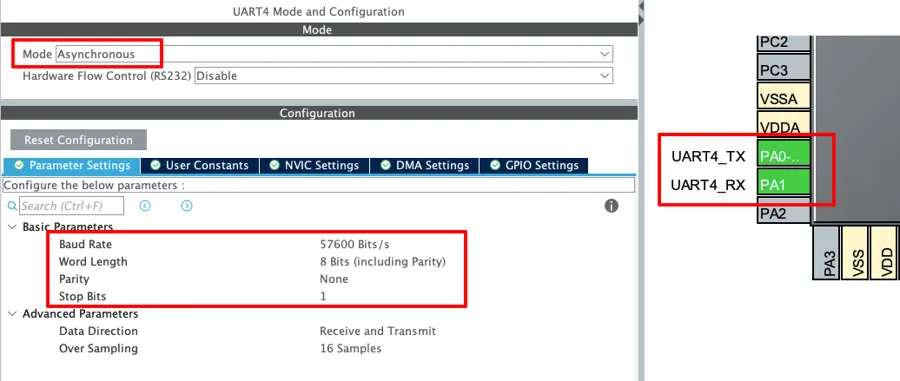Click the VSS pin below chip
This screenshot has height=381, width=900.
tap(855, 252)
